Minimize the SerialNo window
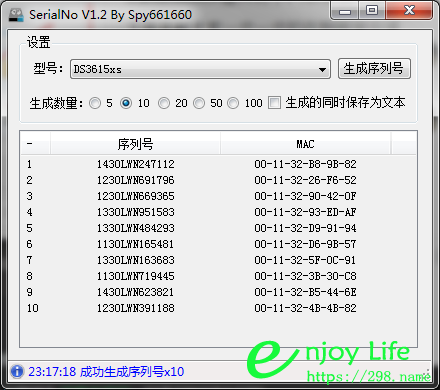The image size is (440, 390). pyautogui.click(x=345, y=11)
